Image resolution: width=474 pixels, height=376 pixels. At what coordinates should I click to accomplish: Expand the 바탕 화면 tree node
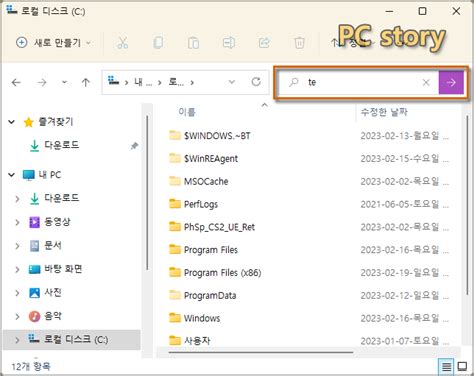(17, 269)
